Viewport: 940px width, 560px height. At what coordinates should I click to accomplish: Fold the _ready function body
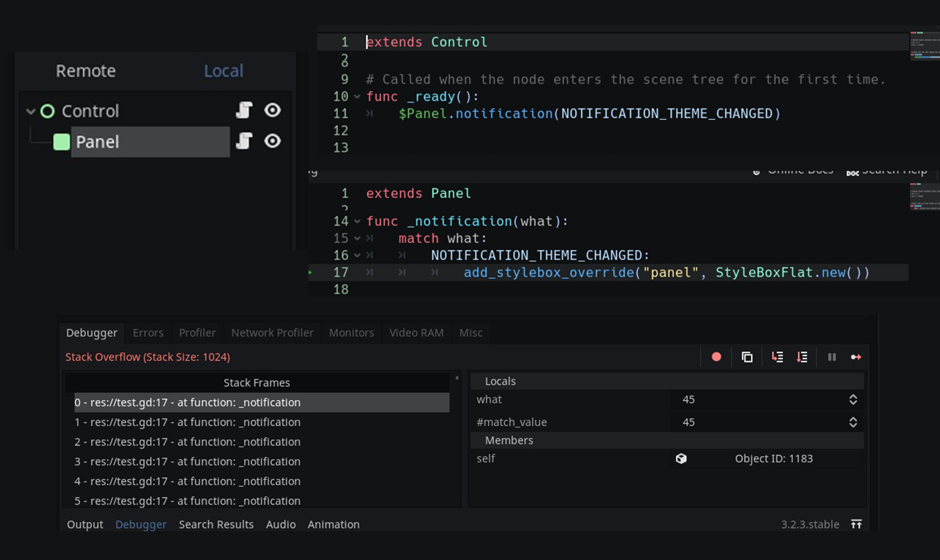tap(357, 97)
